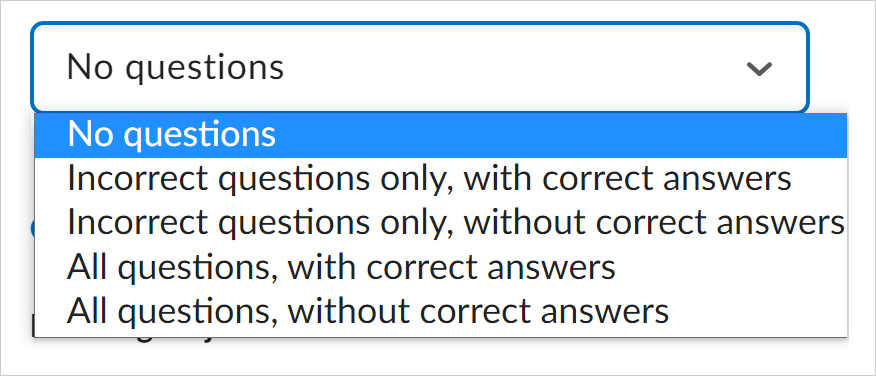876x376 pixels.
Task: Show only incorrect questions with their answers
Action: [441, 179]
